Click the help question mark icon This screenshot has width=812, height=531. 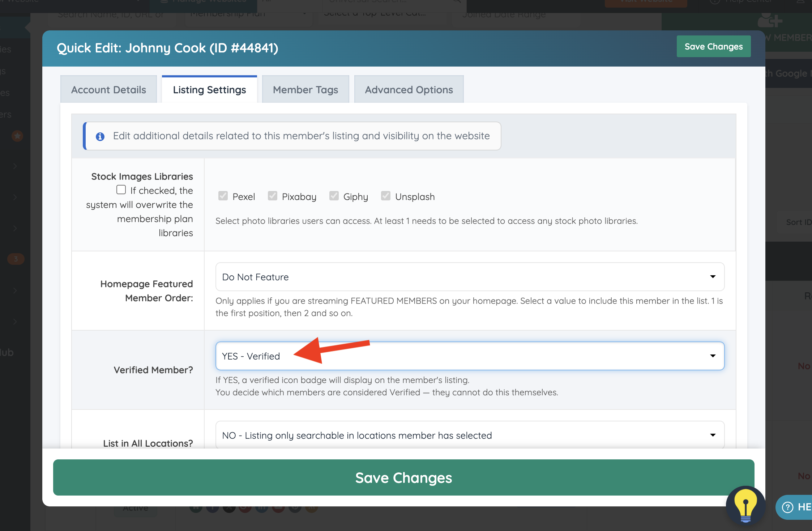(788, 507)
